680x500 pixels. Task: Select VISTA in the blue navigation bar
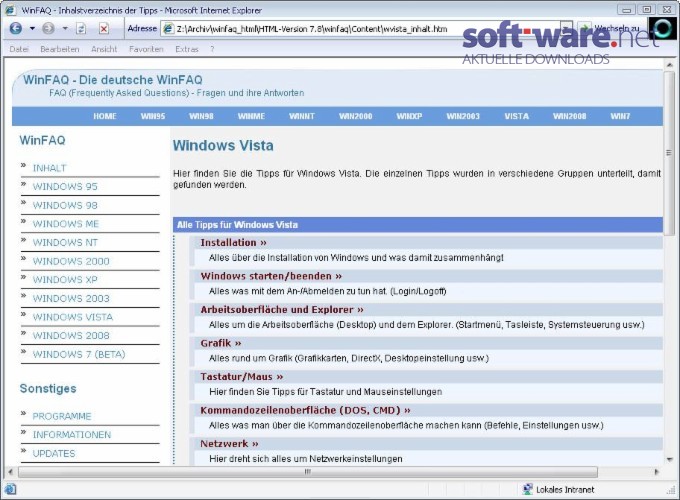click(517, 116)
